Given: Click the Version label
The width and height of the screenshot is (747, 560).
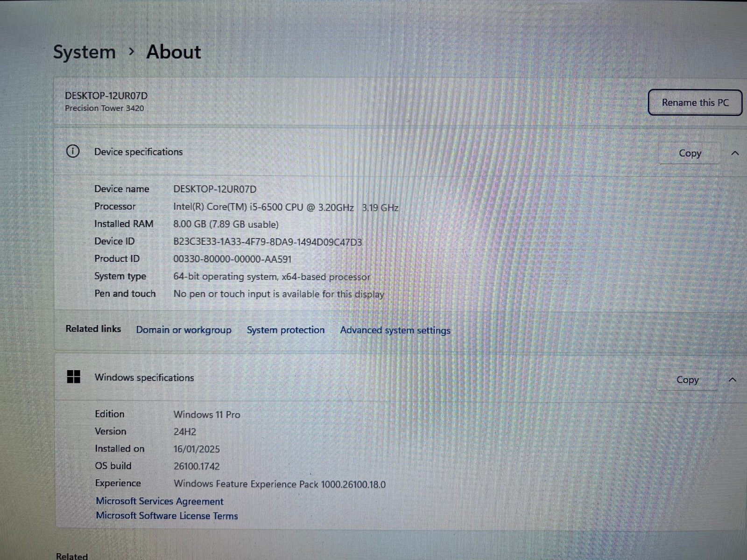Looking at the screenshot, I should (110, 431).
